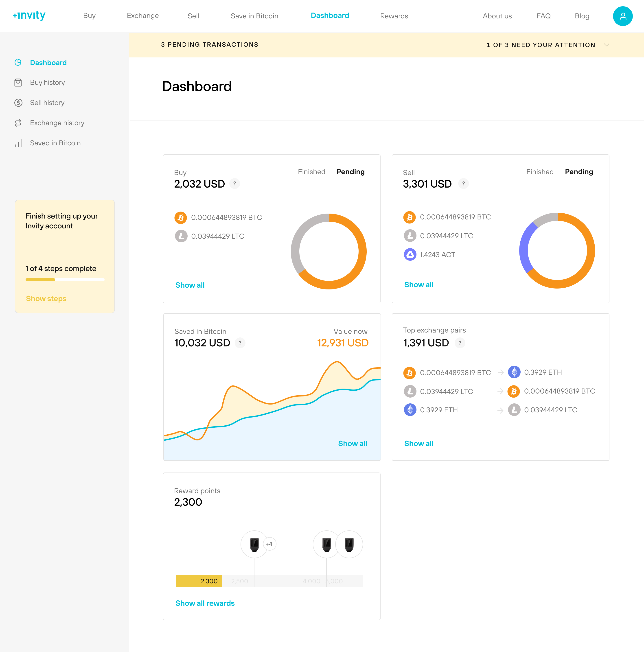Open the Save in Bitcoin navigation tab
Viewport: 644px width, 652px height.
254,16
